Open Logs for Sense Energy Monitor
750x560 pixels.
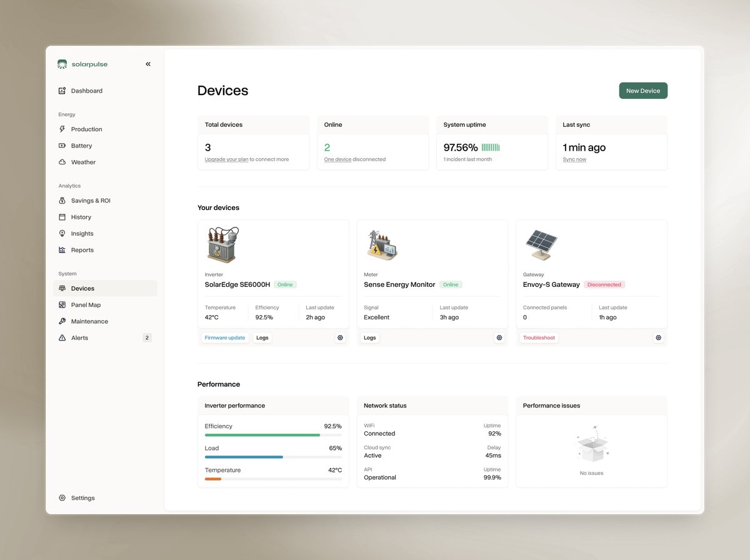pos(370,337)
